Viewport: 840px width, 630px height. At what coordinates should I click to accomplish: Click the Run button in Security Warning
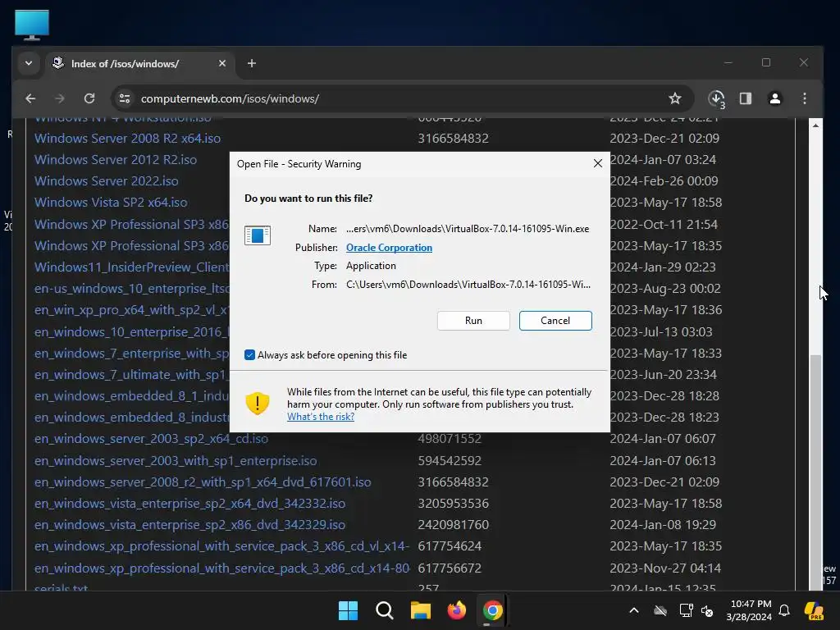click(x=473, y=321)
